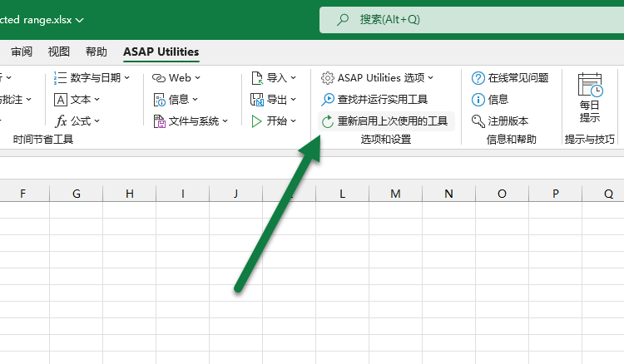Select column G header

pos(77,194)
